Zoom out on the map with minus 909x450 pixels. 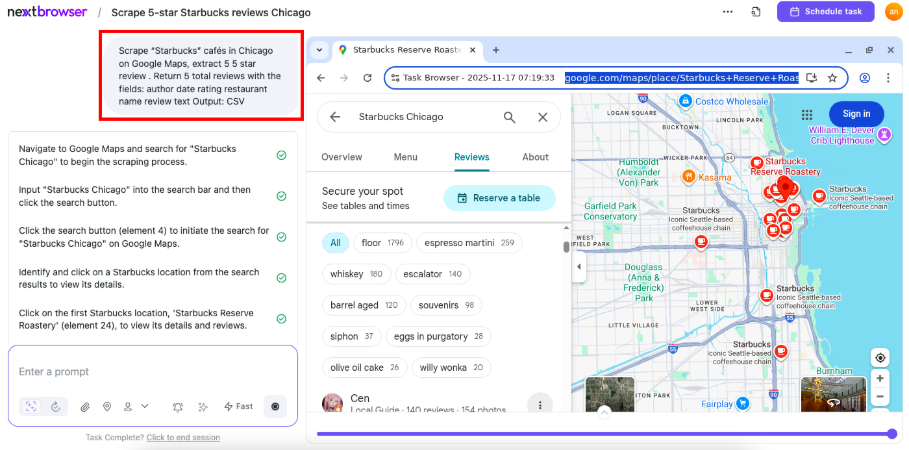pos(880,397)
